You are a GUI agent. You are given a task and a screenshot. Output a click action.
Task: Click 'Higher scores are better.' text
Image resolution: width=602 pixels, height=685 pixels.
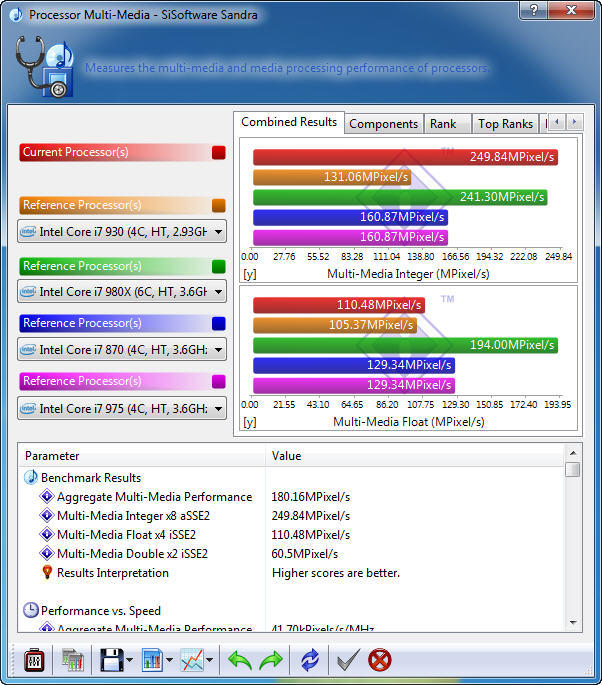(336, 573)
